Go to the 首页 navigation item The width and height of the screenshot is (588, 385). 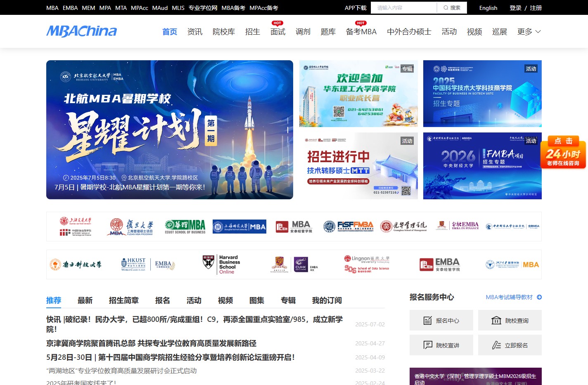[170, 32]
